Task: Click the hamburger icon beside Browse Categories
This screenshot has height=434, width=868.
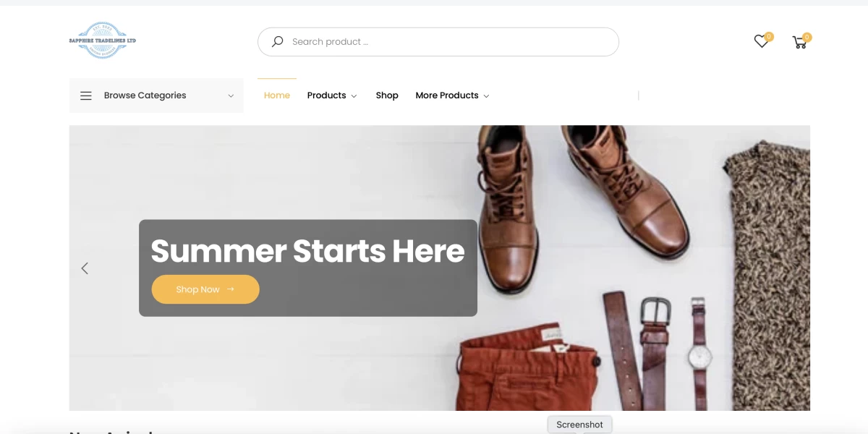Action: (x=86, y=95)
